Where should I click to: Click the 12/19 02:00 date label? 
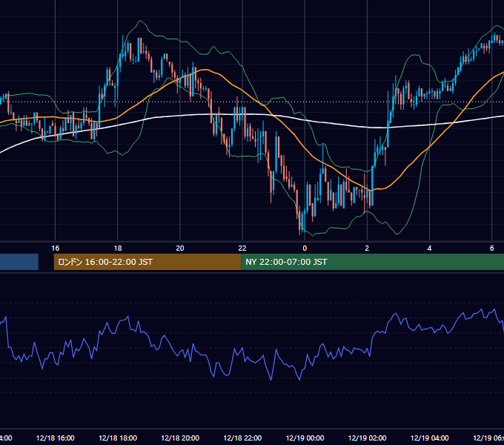[x=367, y=438]
